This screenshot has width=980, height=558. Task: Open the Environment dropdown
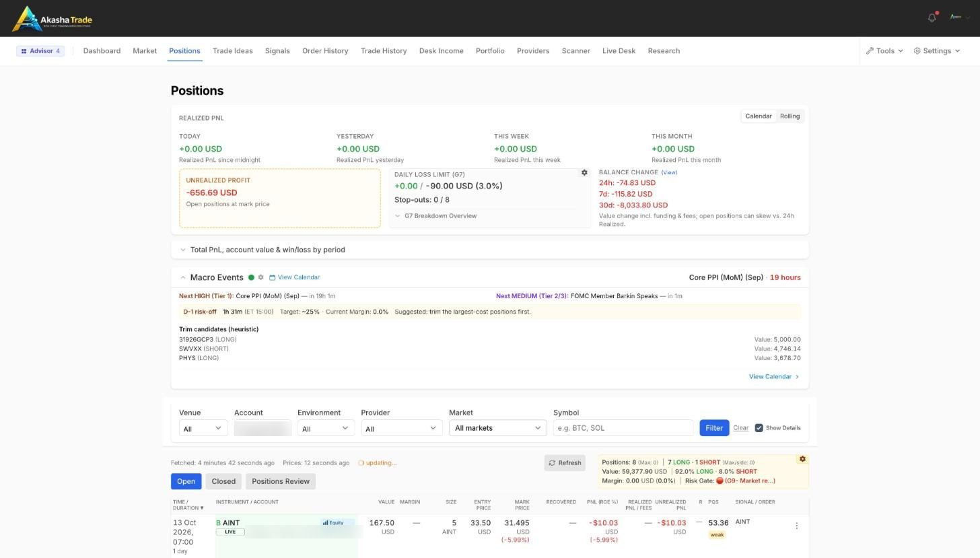click(326, 428)
